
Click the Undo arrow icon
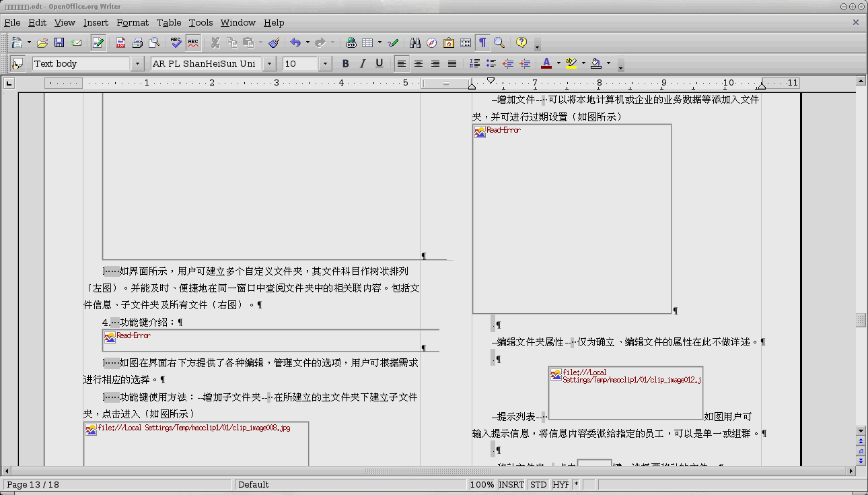(x=295, y=43)
